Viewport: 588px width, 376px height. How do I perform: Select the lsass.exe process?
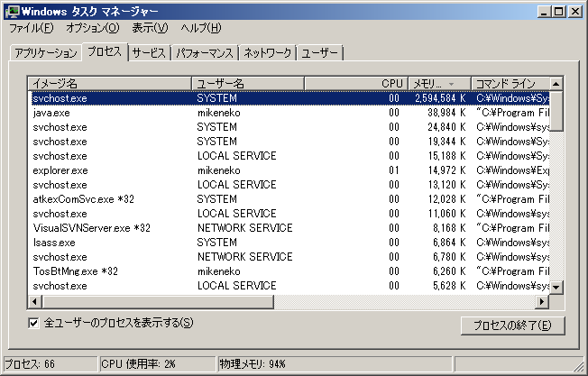pyautogui.click(x=289, y=243)
